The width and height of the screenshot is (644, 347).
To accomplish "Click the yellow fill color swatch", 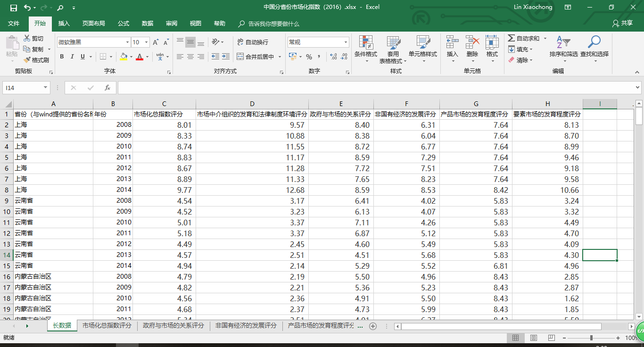I will click(x=124, y=57).
